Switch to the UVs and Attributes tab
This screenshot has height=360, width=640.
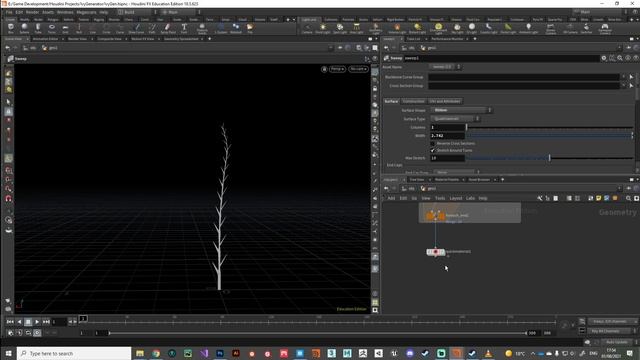pyautogui.click(x=444, y=101)
